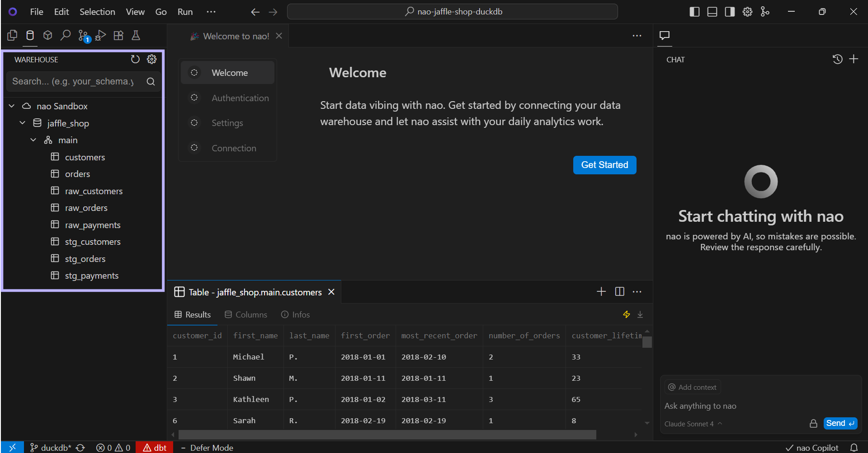Switch to the Infos tab

[x=295, y=314]
